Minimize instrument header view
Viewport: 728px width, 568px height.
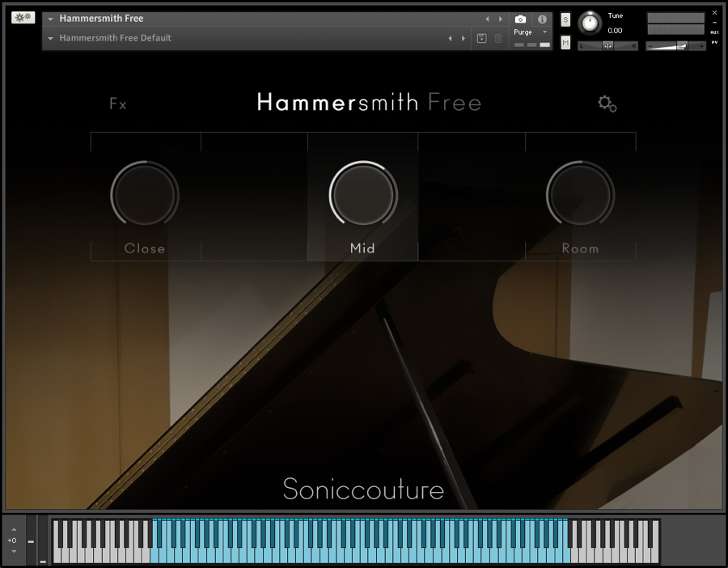(714, 23)
